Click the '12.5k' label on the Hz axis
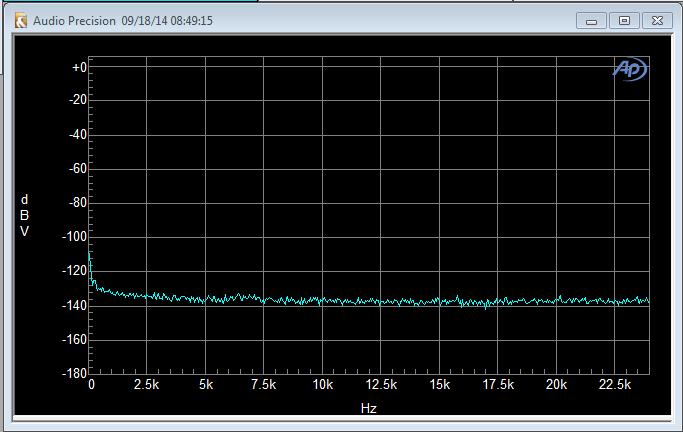The image size is (683, 432). pos(381,385)
